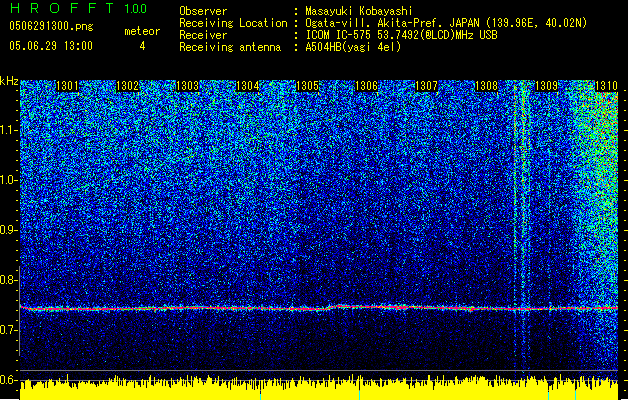Click the 1301 time marker
This screenshot has width=629, height=400.
[x=67, y=86]
